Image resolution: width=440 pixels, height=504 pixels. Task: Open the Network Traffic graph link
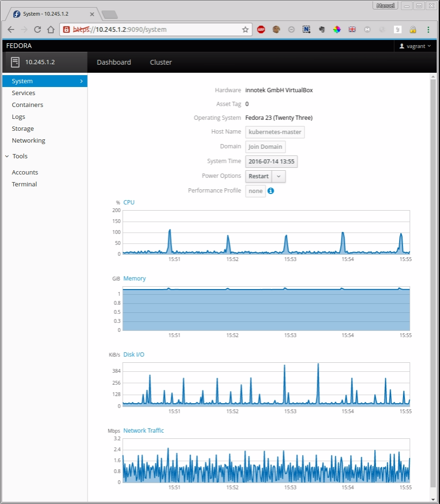144,431
